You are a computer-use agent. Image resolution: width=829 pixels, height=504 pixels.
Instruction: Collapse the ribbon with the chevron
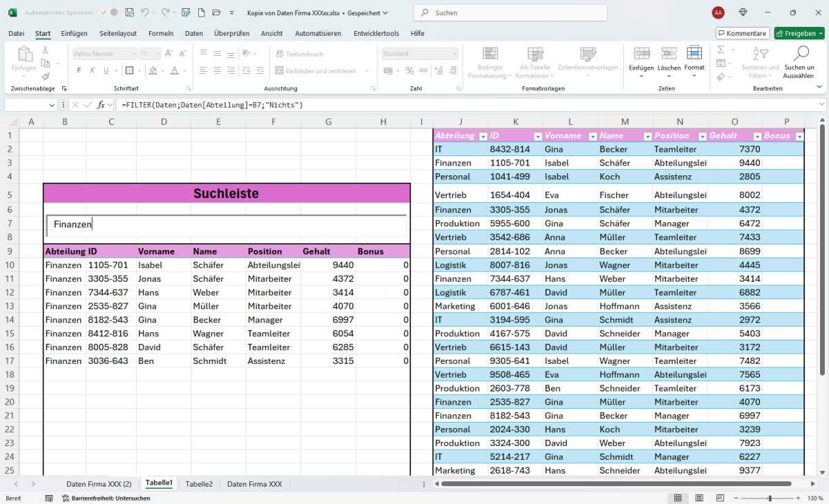819,88
